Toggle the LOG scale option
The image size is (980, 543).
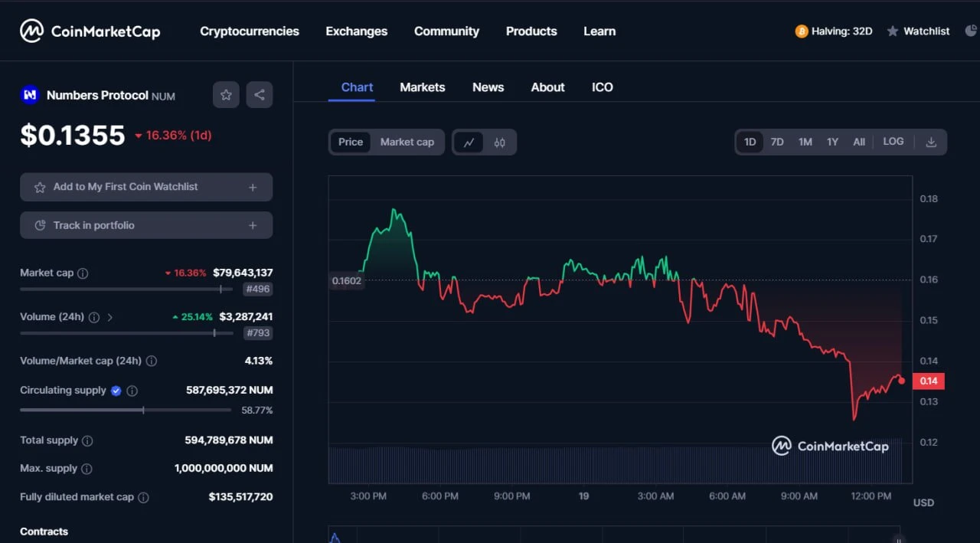click(x=893, y=142)
